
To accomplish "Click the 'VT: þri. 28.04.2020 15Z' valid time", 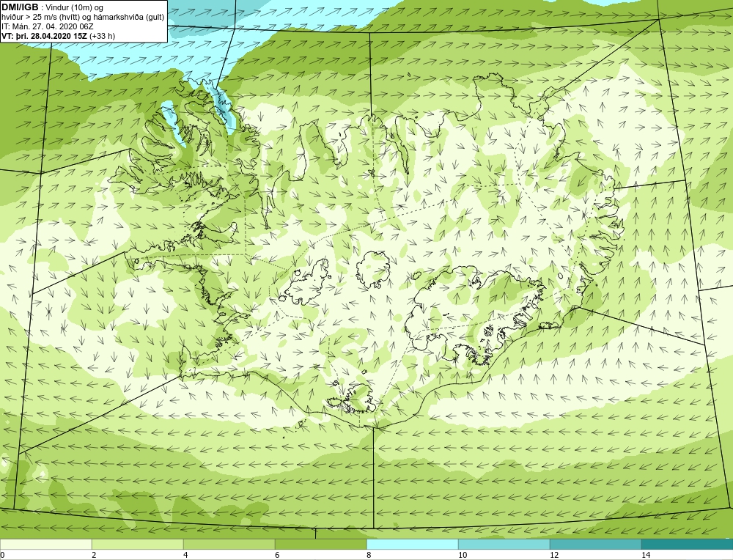I will (45, 36).
